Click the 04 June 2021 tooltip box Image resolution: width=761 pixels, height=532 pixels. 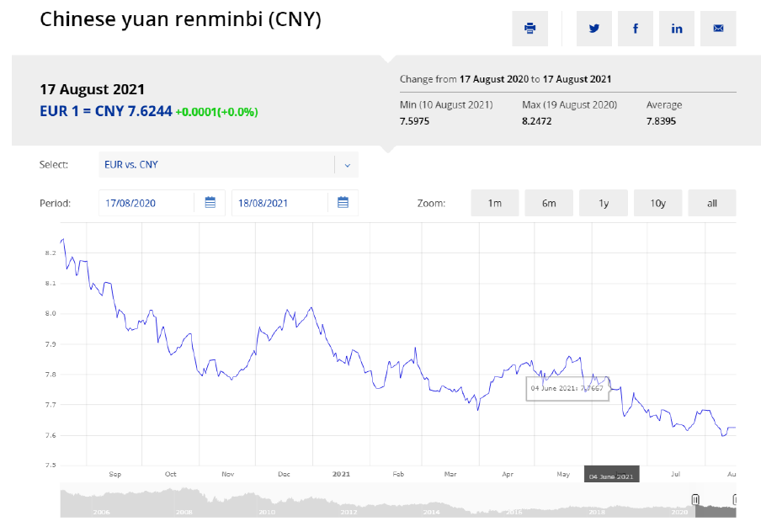coord(567,388)
